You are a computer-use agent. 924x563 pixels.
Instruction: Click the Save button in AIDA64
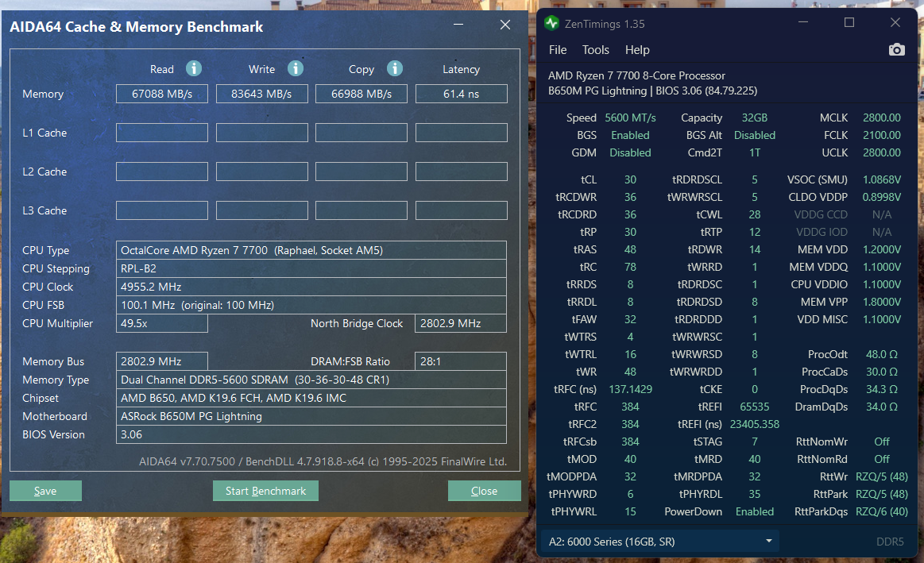tap(45, 491)
